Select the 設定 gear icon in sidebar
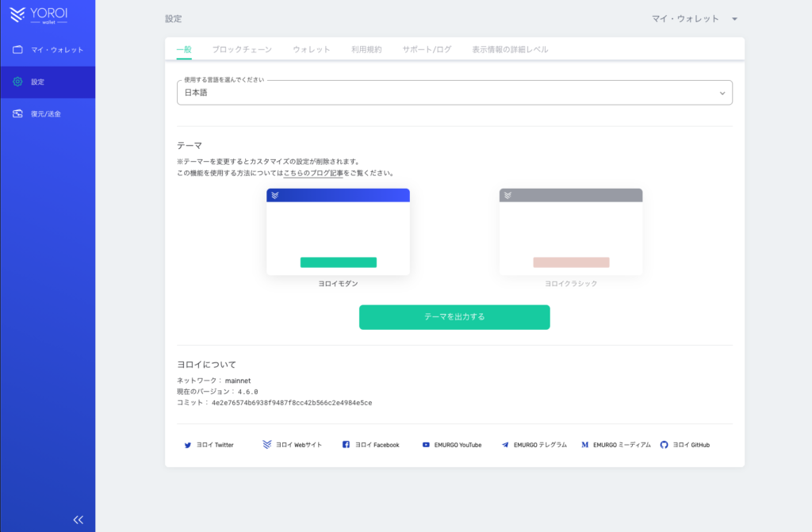Image resolution: width=812 pixels, height=532 pixels. pos(17,82)
